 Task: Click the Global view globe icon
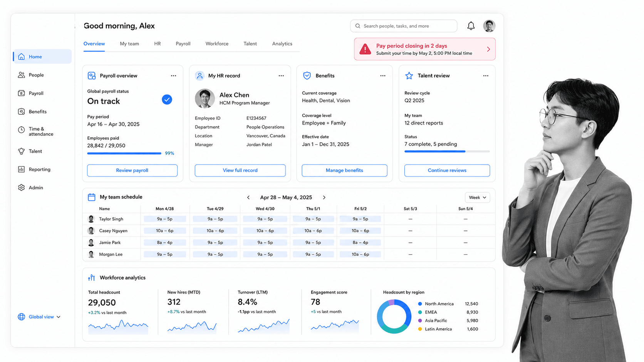(22, 317)
